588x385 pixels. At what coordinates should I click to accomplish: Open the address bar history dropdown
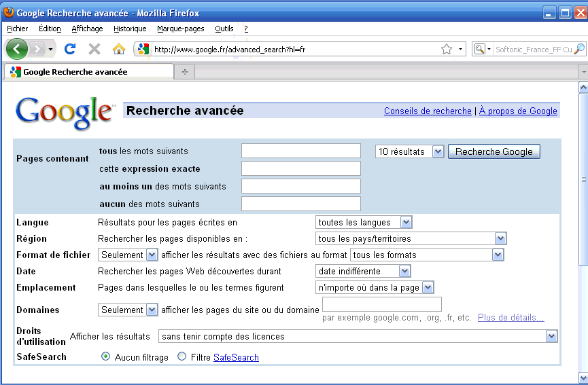pos(460,49)
